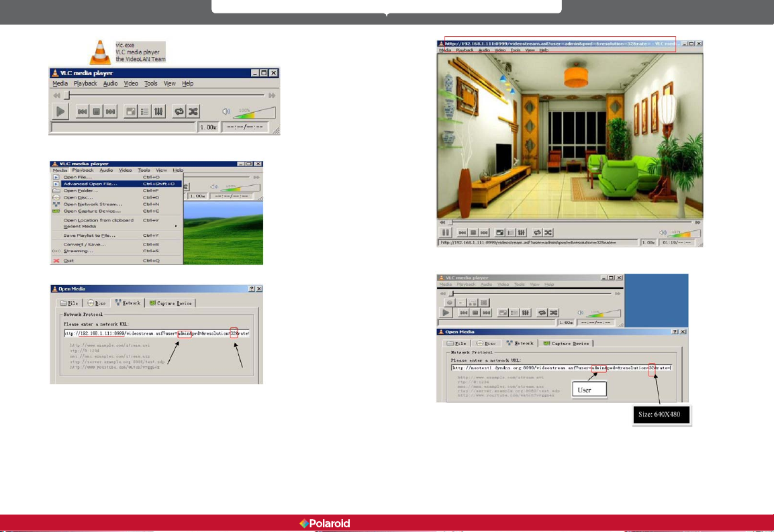Click Next track in the VLC player below vlc.exe
Viewport: 774px width, 532px height.
pos(110,111)
